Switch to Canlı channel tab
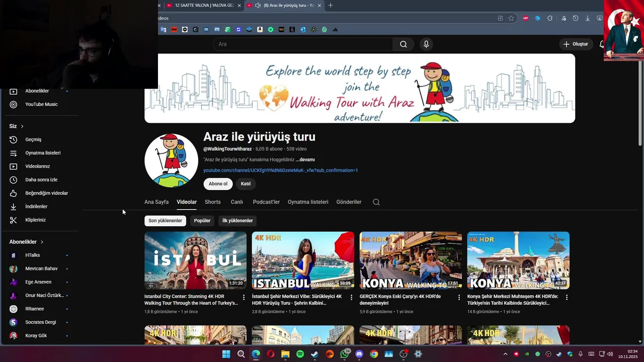Viewport: 644px width, 362px height. click(237, 202)
